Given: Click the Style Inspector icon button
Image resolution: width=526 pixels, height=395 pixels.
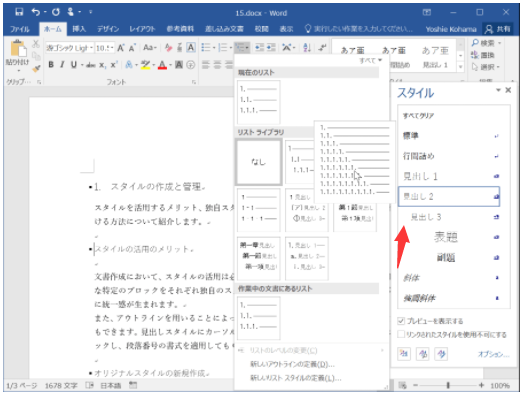Looking at the screenshot, I should click(x=423, y=354).
